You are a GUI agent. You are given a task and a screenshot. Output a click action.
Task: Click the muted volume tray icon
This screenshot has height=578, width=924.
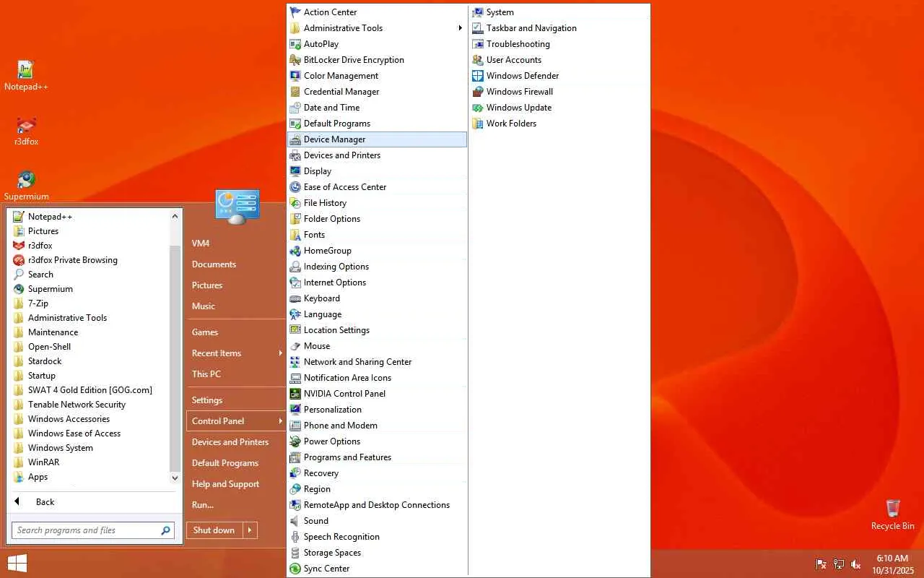pyautogui.click(x=856, y=564)
